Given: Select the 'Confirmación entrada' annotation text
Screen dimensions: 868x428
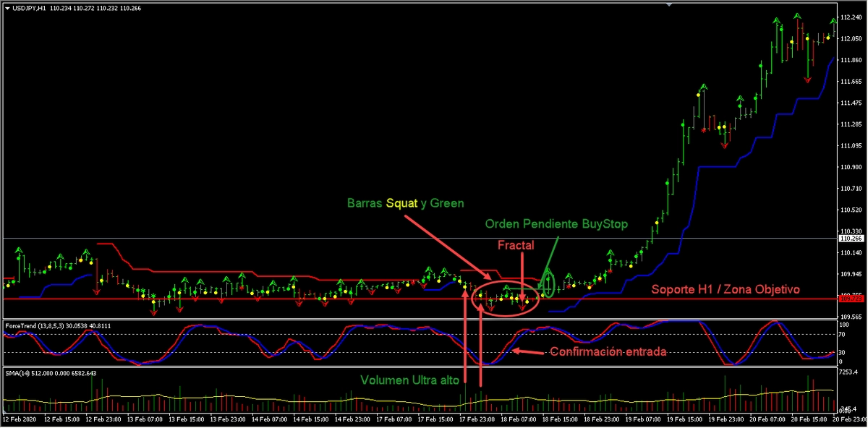Looking at the screenshot, I should coord(608,352).
